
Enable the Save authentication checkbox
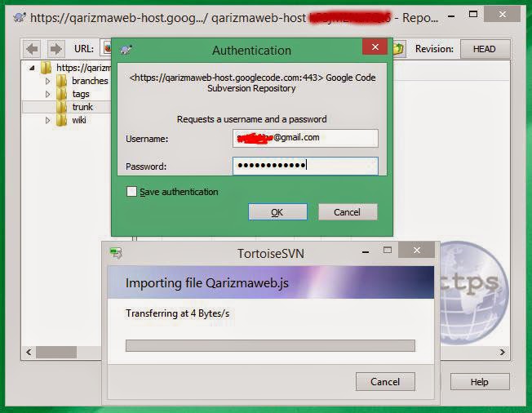pos(131,191)
